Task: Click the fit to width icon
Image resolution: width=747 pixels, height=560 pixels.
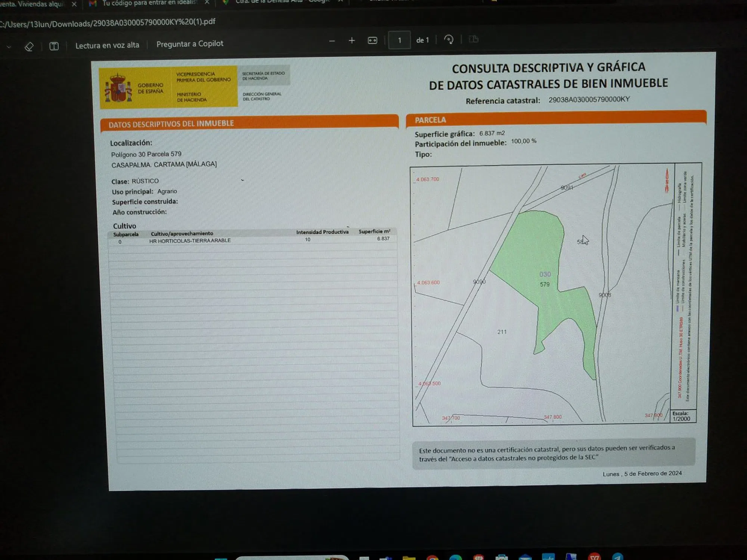Action: (372, 40)
